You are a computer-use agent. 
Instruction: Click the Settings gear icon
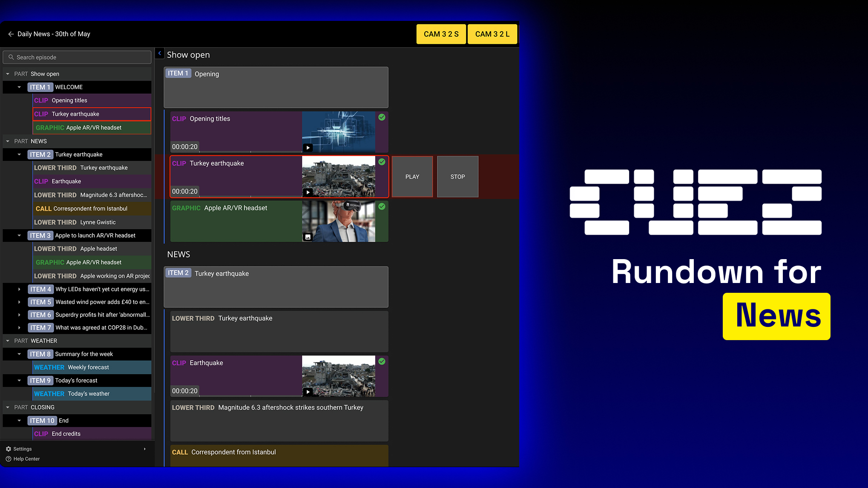point(9,449)
